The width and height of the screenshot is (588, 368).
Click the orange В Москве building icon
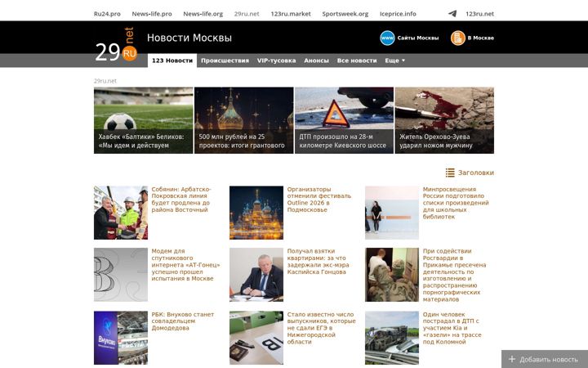[458, 38]
